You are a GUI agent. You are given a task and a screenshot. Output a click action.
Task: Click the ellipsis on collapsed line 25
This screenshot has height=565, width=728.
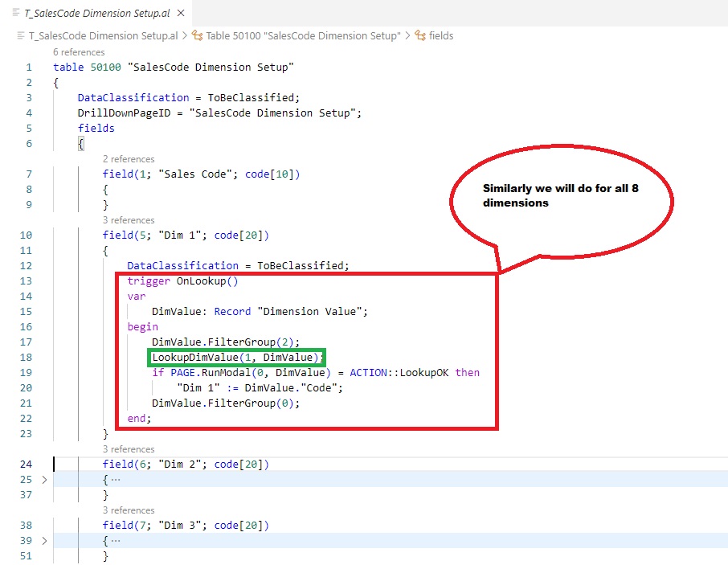point(116,480)
